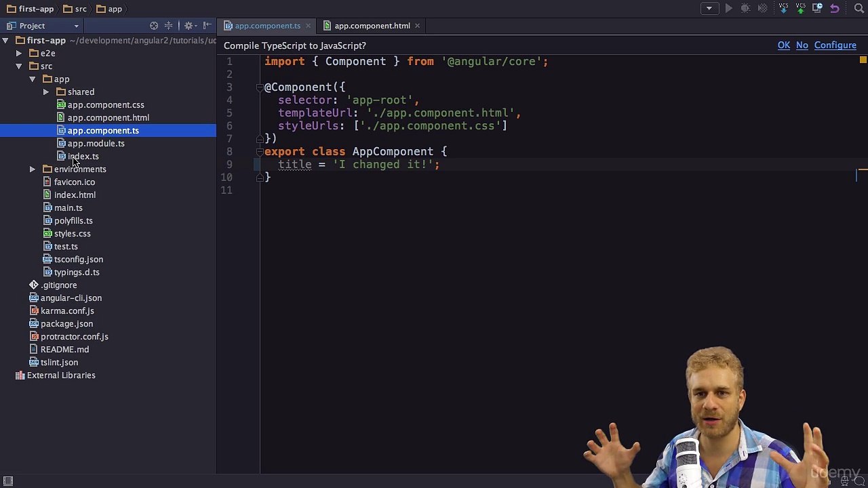The image size is (868, 488).
Task: Switch to the app.component.ts editor tab
Action: point(267,26)
